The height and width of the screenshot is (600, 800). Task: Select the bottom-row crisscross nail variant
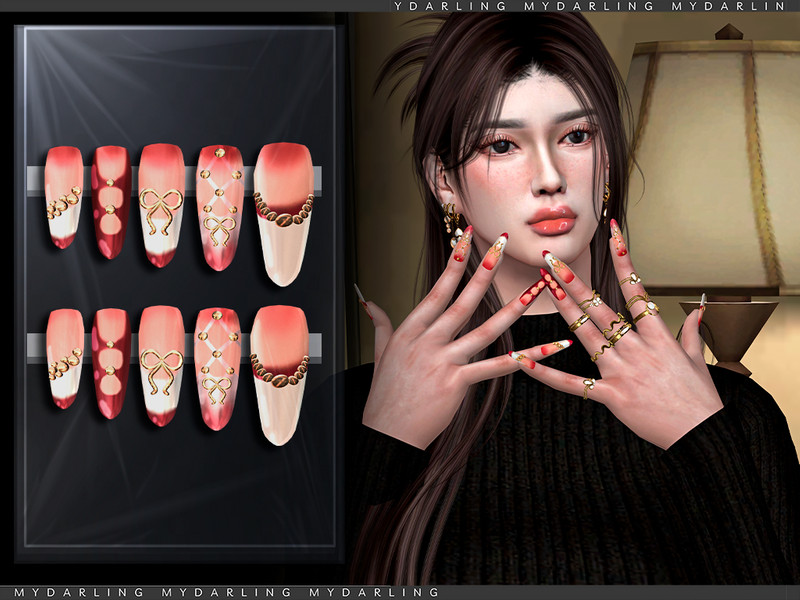click(x=218, y=370)
